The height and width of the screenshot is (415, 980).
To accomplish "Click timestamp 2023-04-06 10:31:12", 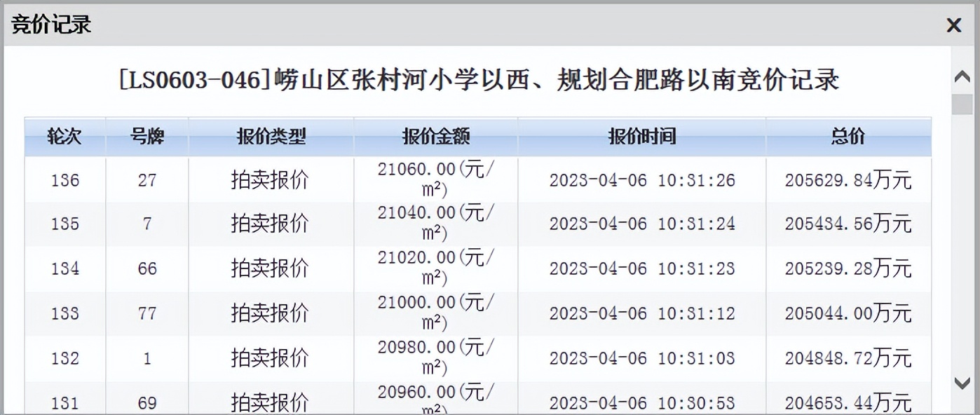I will tap(642, 313).
